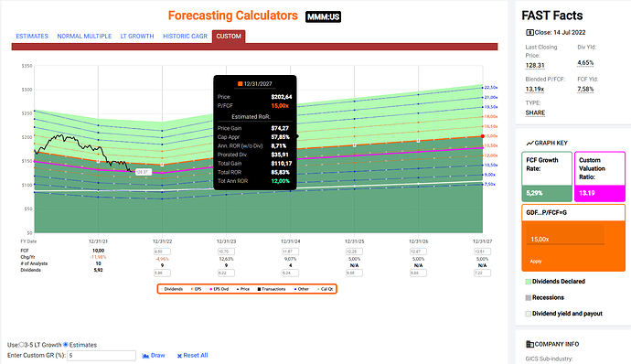Edit Dividends field for 12/31/23

pyautogui.click(x=226, y=273)
